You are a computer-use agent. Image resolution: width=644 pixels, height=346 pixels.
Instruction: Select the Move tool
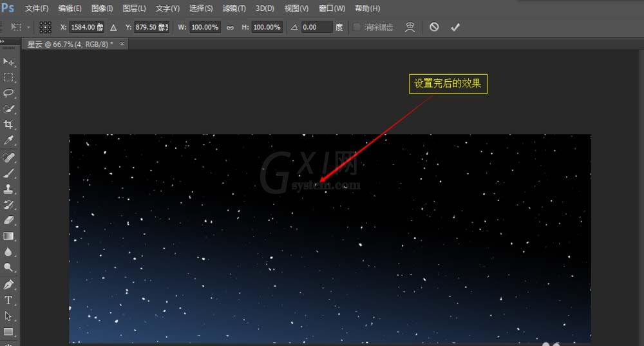point(8,62)
